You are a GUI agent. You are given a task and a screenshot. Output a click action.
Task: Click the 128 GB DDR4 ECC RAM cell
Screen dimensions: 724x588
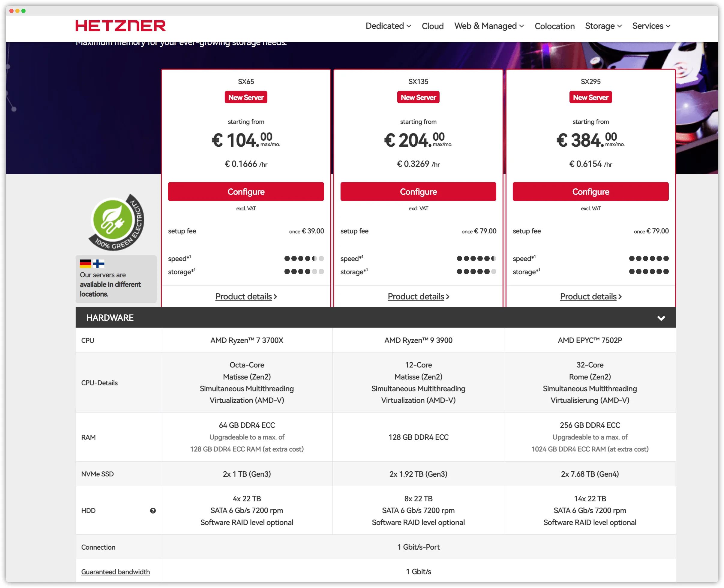coord(418,437)
